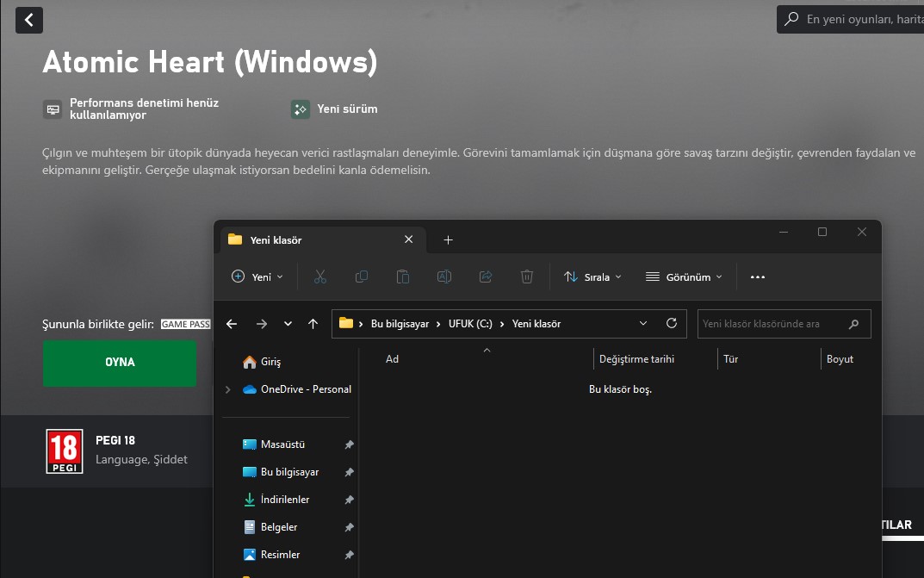Expand OneDrive - Personal tree node
The width and height of the screenshot is (924, 578).
coord(228,389)
